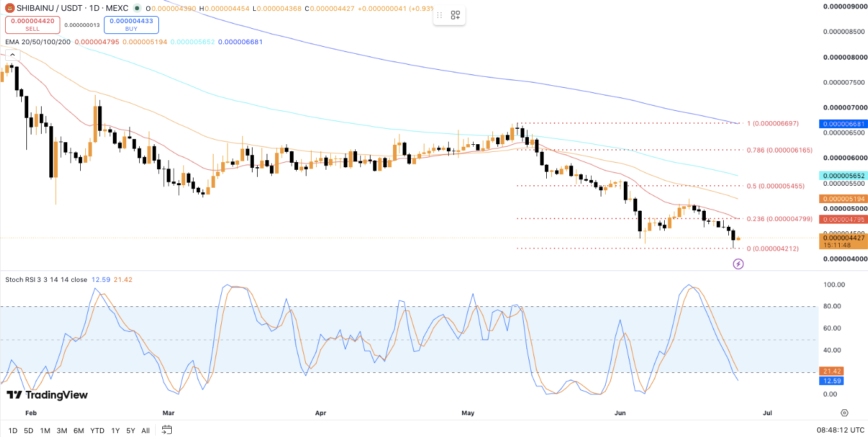Viewport: 868px width, 437px height.
Task: Click the Shiba Inu coin symbol icon
Action: [x=10, y=8]
